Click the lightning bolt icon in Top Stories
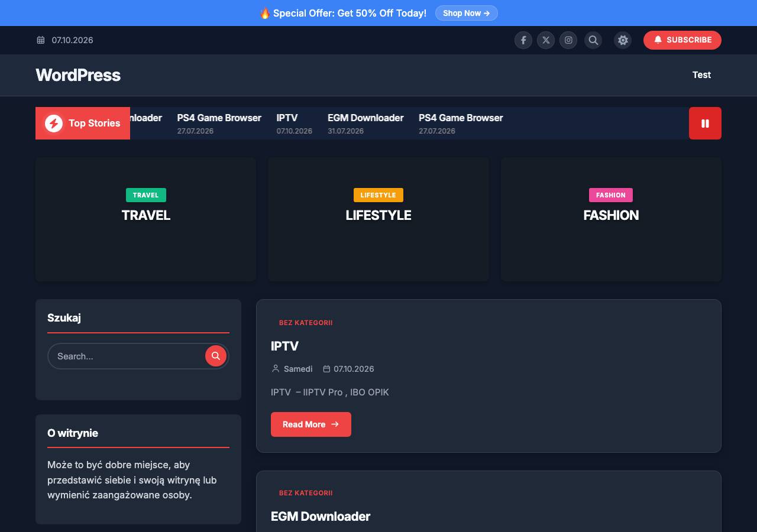 click(x=54, y=124)
